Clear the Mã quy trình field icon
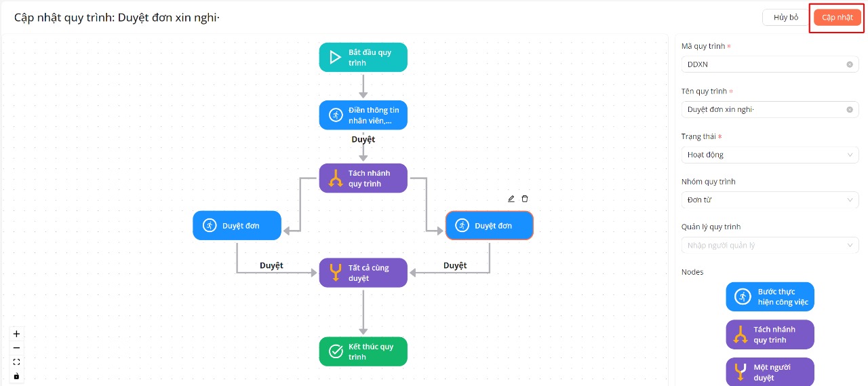 849,64
